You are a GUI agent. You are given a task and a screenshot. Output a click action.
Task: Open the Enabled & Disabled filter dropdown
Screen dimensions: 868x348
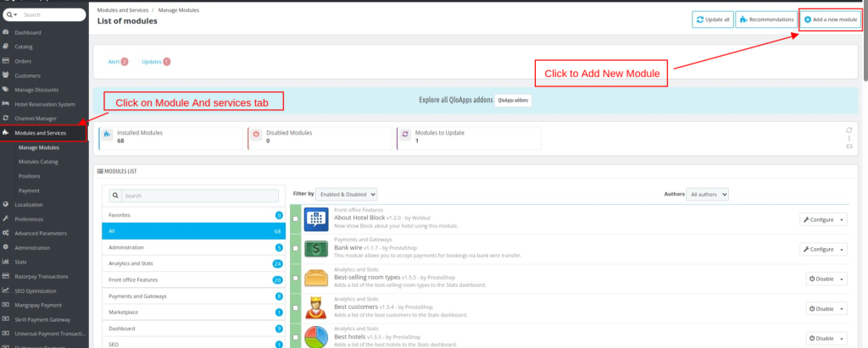tap(346, 194)
